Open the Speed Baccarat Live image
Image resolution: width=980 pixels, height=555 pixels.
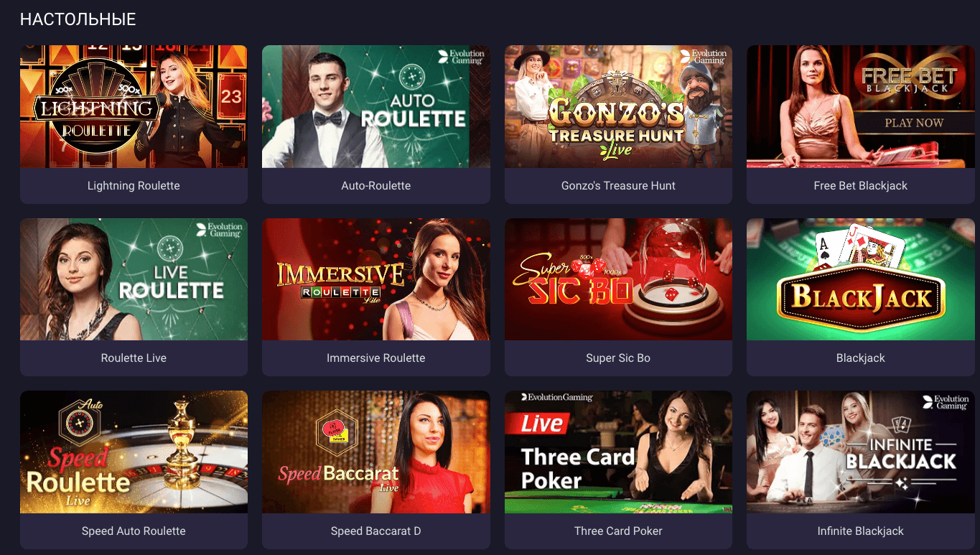coord(376,452)
